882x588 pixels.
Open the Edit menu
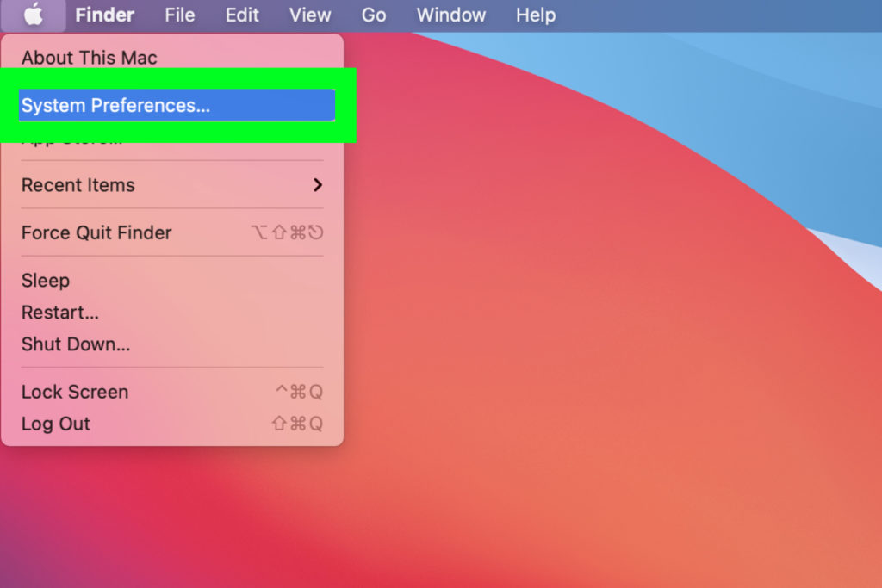242,15
